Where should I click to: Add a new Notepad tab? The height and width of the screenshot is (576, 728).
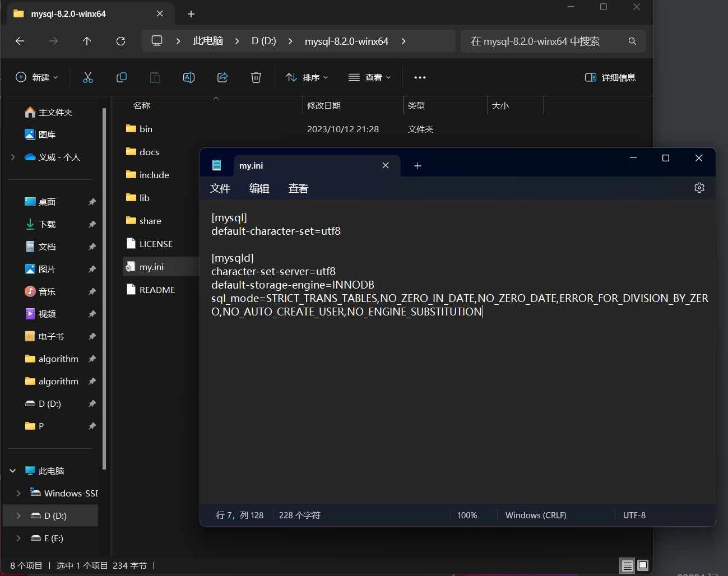click(x=418, y=166)
